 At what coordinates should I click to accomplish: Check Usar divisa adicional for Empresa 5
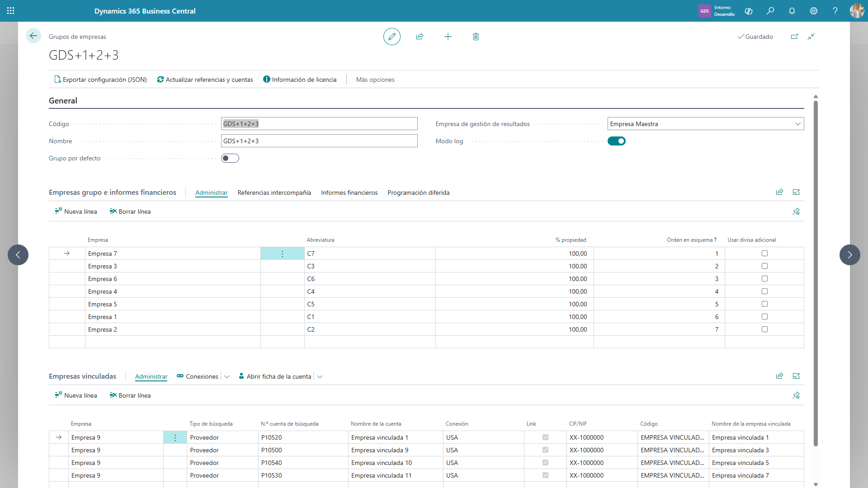tap(764, 304)
